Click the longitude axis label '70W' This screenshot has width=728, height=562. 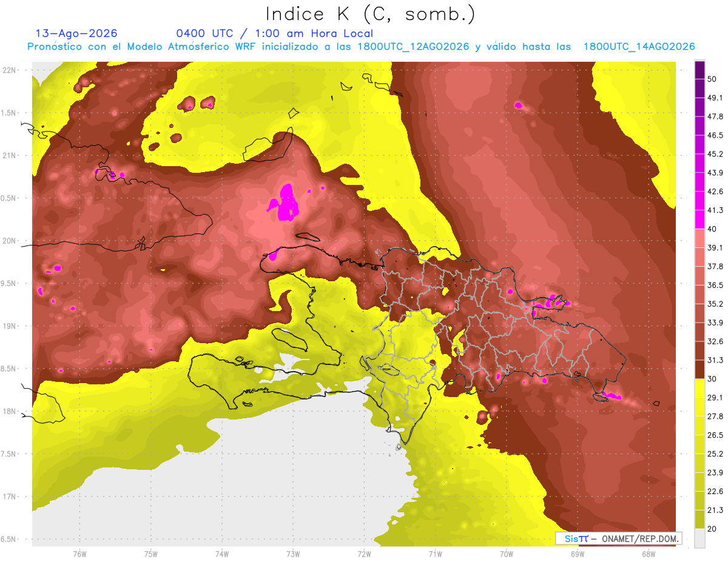[506, 553]
